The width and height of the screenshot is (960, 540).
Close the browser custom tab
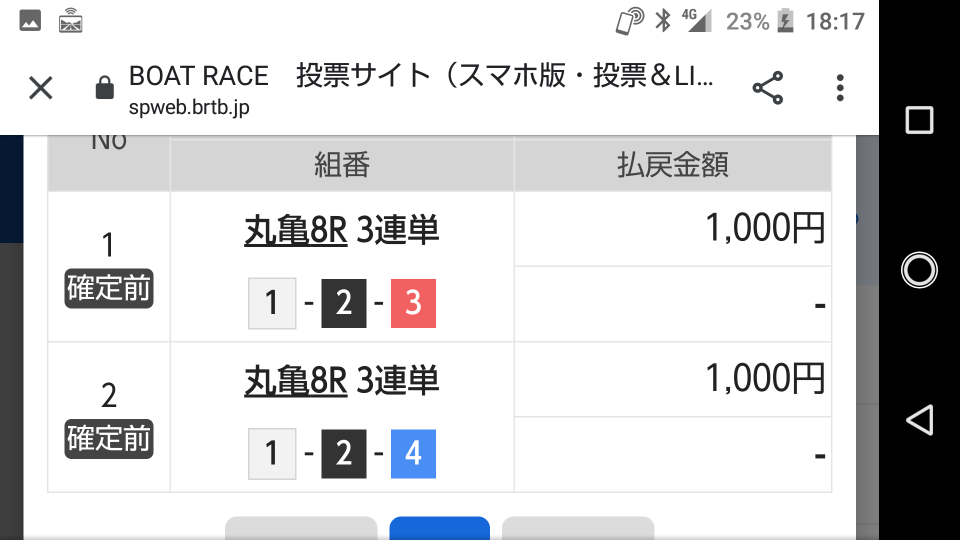click(x=41, y=88)
